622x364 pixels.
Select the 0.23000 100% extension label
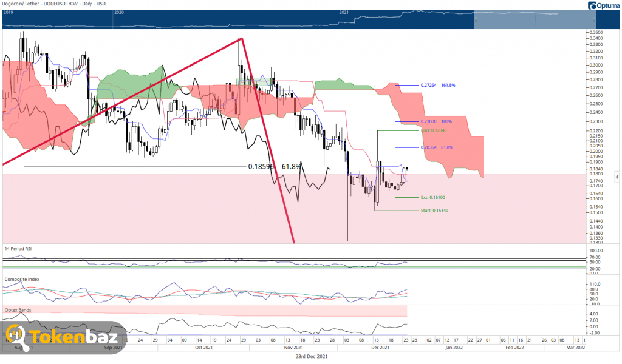pos(436,121)
